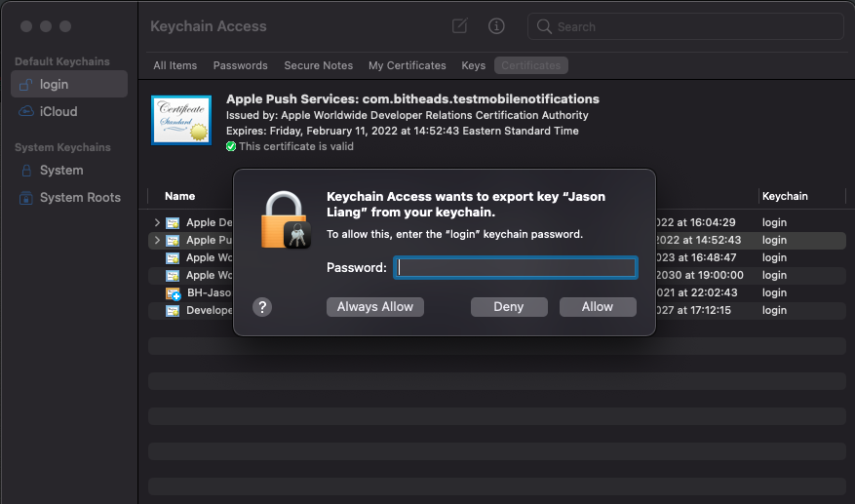This screenshot has width=855, height=504.
Task: Click the cabinet icon beside System Roots
Action: (25, 198)
